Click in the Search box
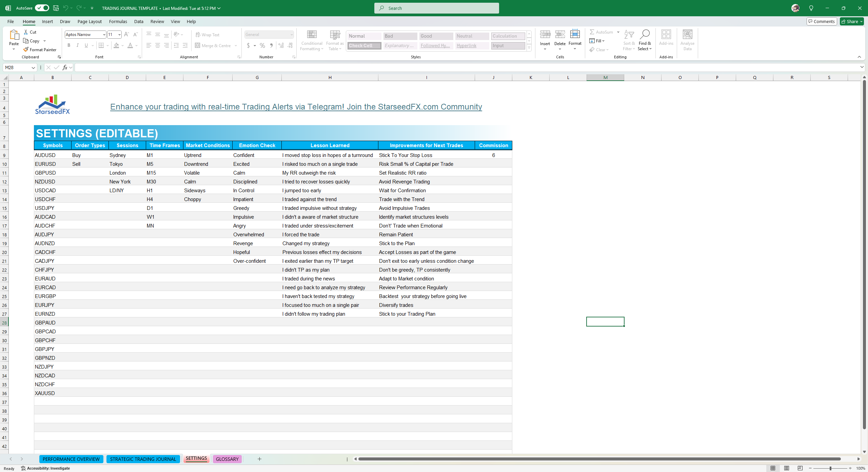The image size is (868, 472). (x=436, y=8)
